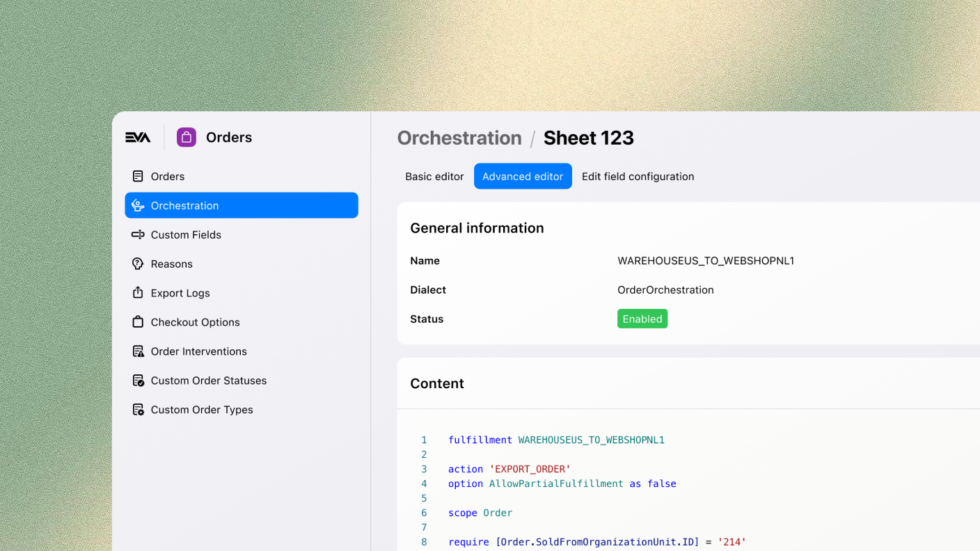Click the Dialect field label
Screen dimensions: 980x551
[428, 290]
